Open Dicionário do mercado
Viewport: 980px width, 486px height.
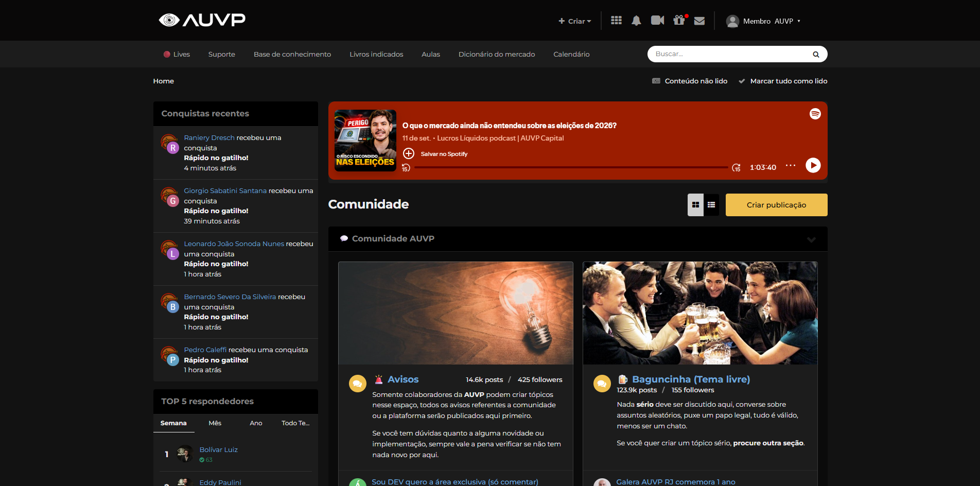click(x=497, y=54)
